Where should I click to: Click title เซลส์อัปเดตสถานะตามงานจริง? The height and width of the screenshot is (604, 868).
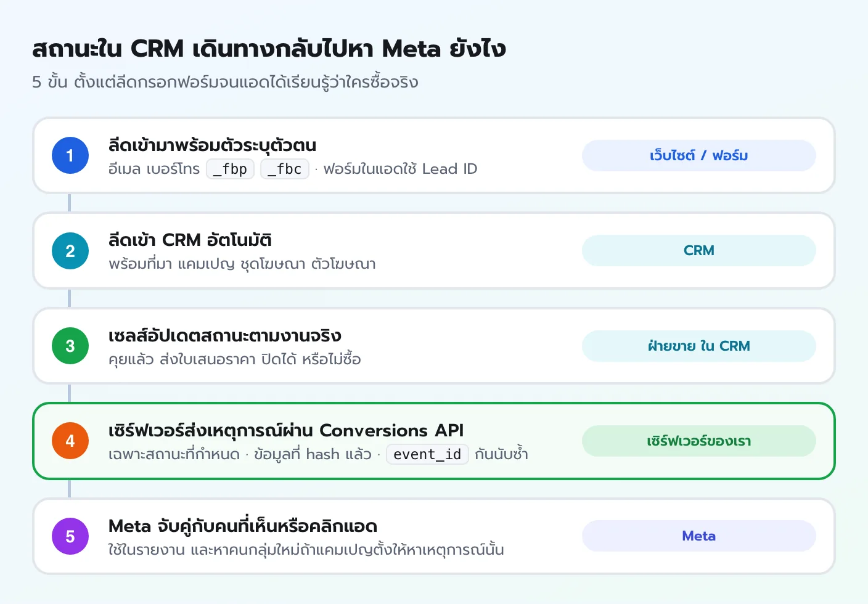224,335
